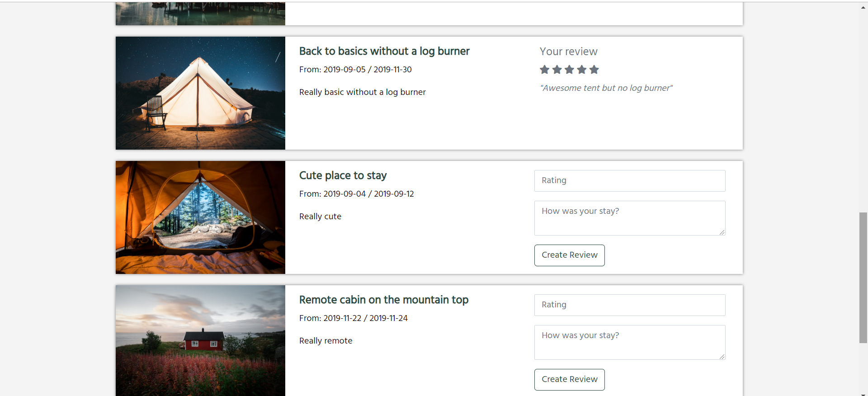Viewport: 868px width, 396px height.
Task: Click the scrollbar down arrow
Action: (863, 392)
